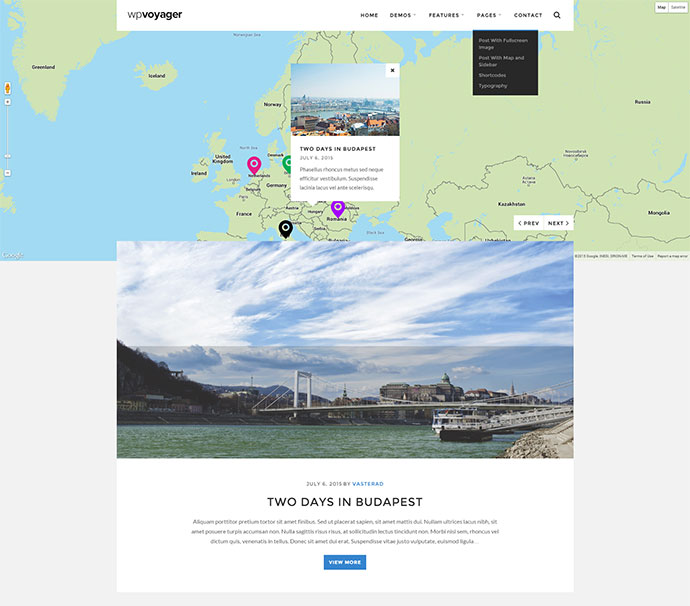Image resolution: width=690 pixels, height=606 pixels.
Task: Expand the Demos dropdown menu
Action: pyautogui.click(x=402, y=15)
